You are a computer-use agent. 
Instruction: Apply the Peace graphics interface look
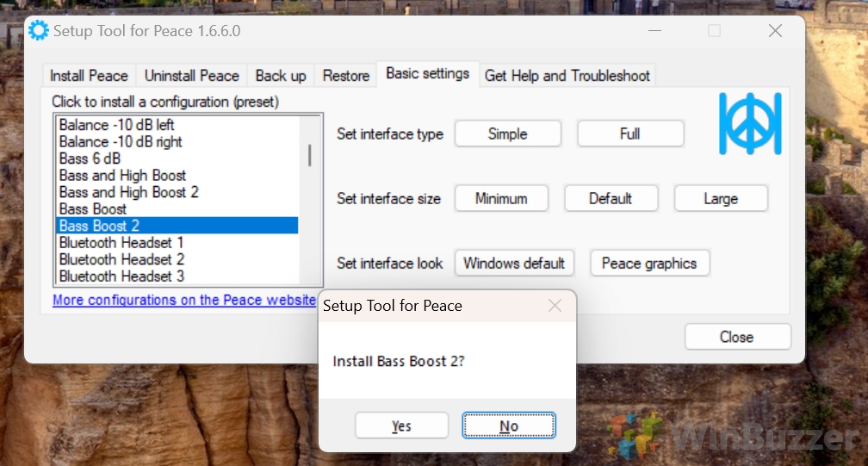[649, 263]
